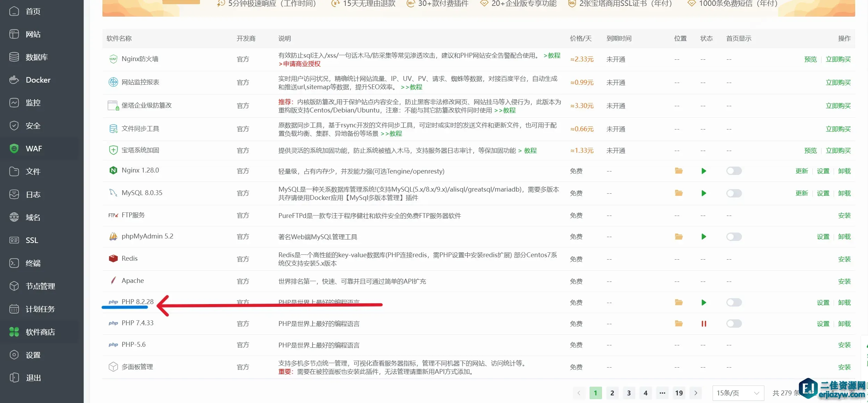Click 卸载 for MySQL 8.0.35

point(844,193)
